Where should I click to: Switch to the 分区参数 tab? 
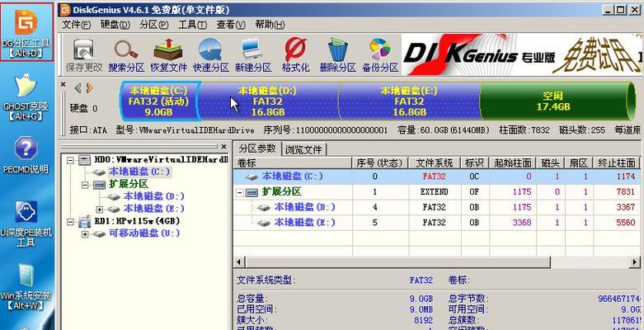257,148
